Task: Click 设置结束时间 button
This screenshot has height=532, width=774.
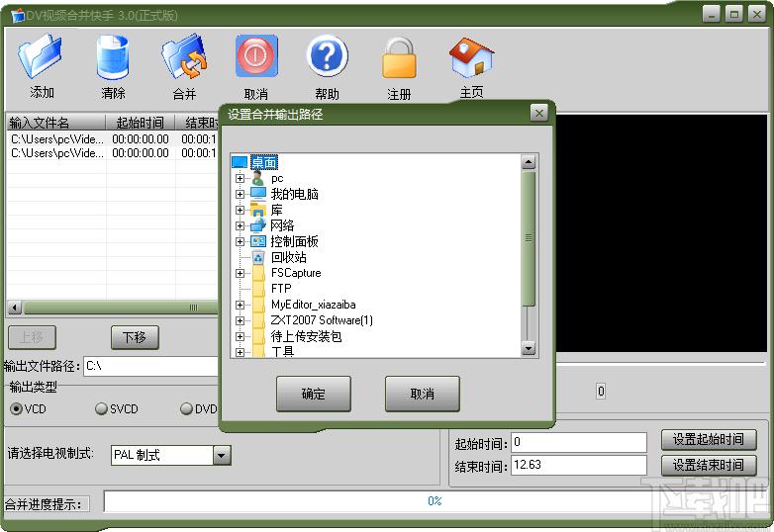Action: coord(709,465)
